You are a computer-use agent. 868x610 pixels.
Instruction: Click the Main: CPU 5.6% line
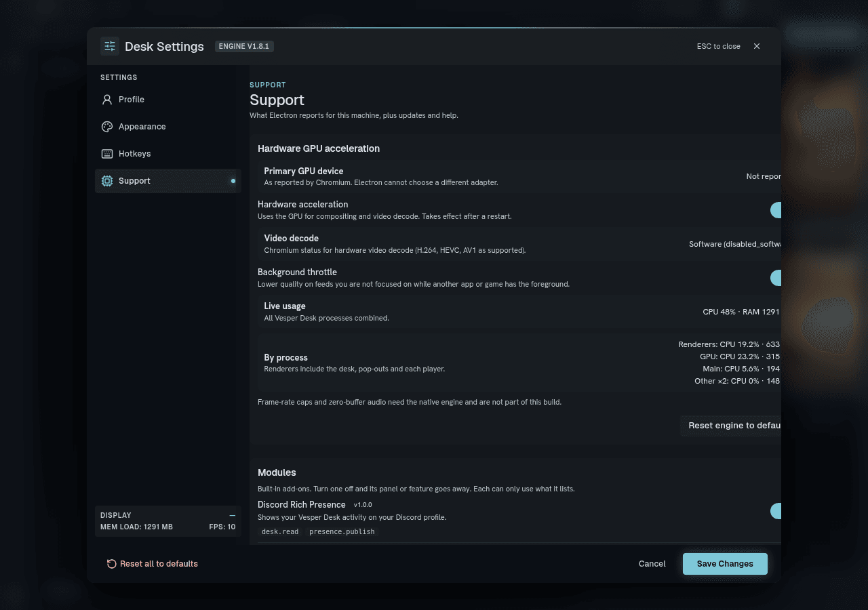point(742,369)
